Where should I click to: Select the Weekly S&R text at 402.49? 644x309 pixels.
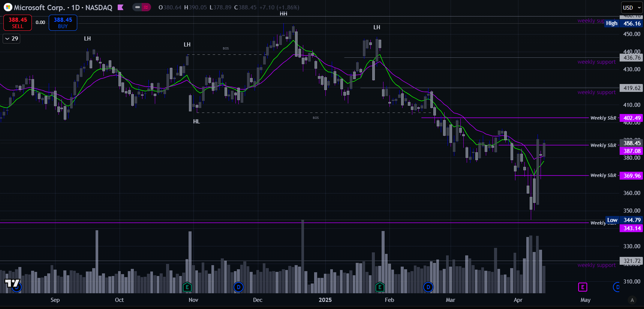coord(603,118)
